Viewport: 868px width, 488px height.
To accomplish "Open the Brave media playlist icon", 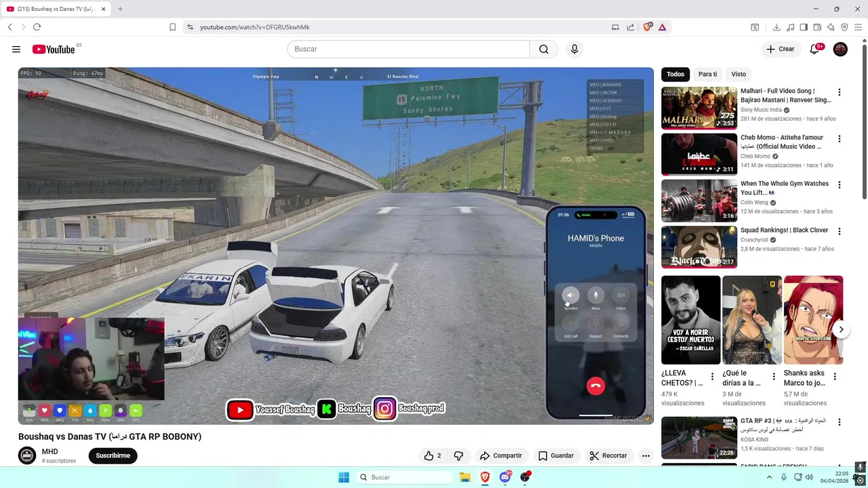I will point(790,27).
